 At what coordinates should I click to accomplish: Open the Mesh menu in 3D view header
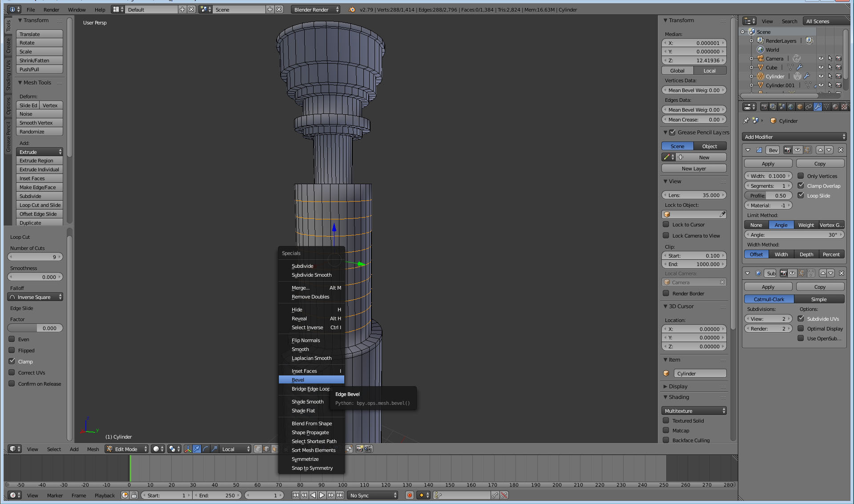(x=93, y=449)
